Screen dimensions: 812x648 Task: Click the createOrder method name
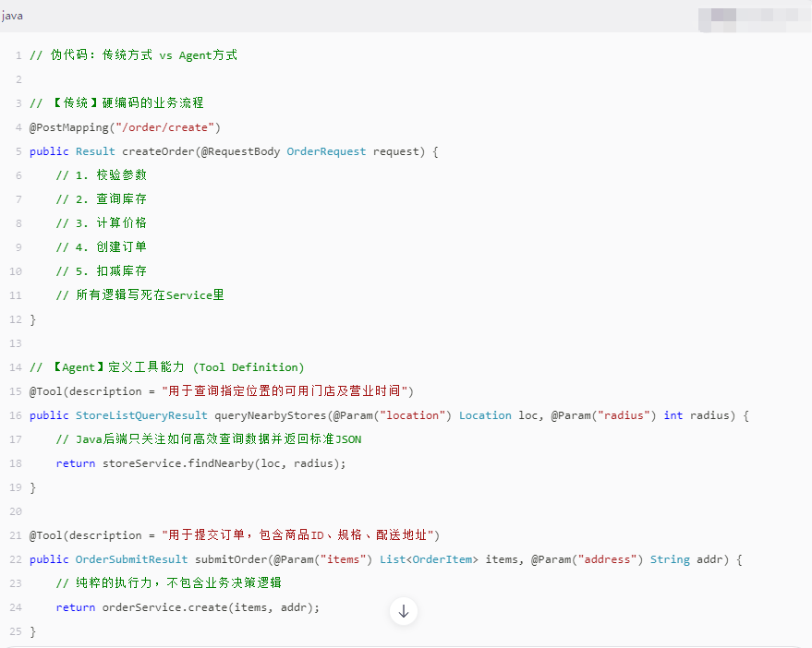[x=158, y=151]
